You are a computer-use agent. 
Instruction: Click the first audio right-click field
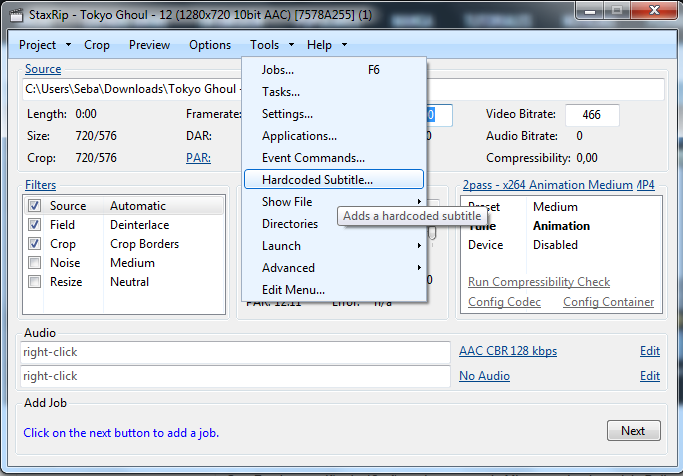[235, 352]
